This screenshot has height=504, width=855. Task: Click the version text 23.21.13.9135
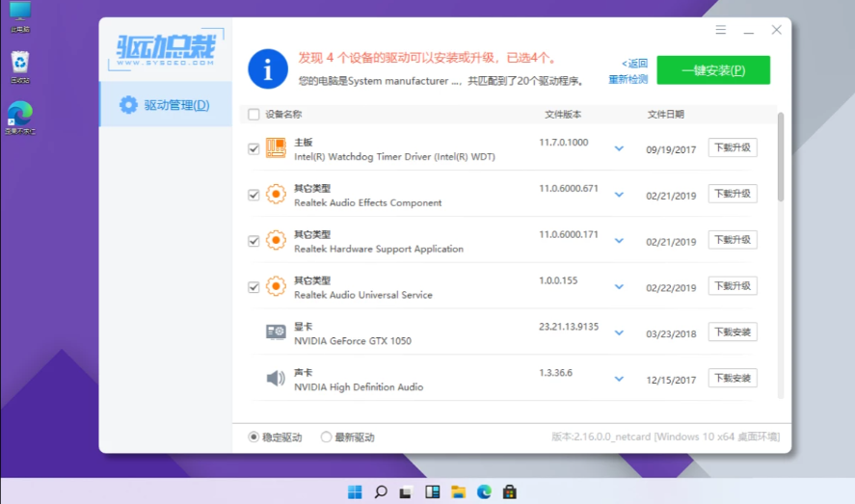[x=569, y=327]
